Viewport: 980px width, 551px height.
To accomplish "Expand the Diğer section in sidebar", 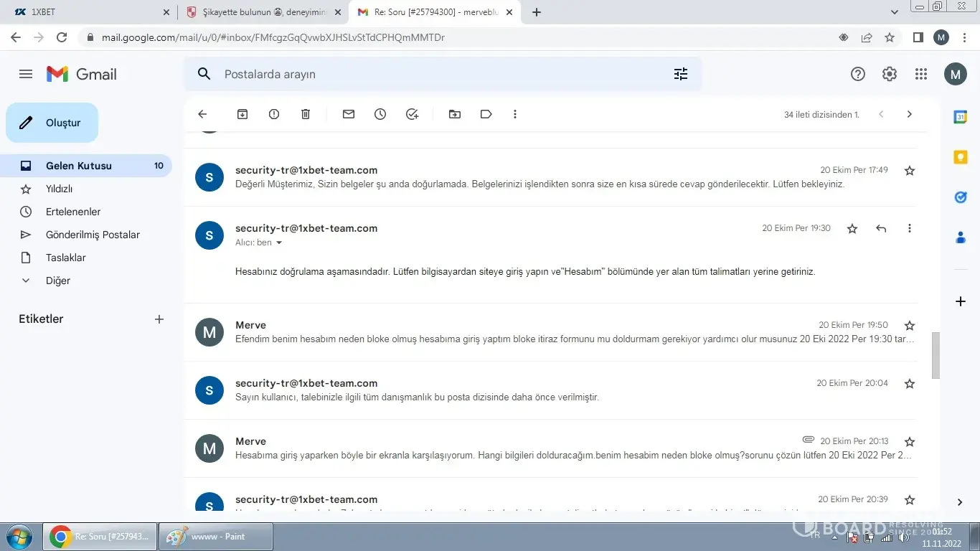I will (x=57, y=281).
